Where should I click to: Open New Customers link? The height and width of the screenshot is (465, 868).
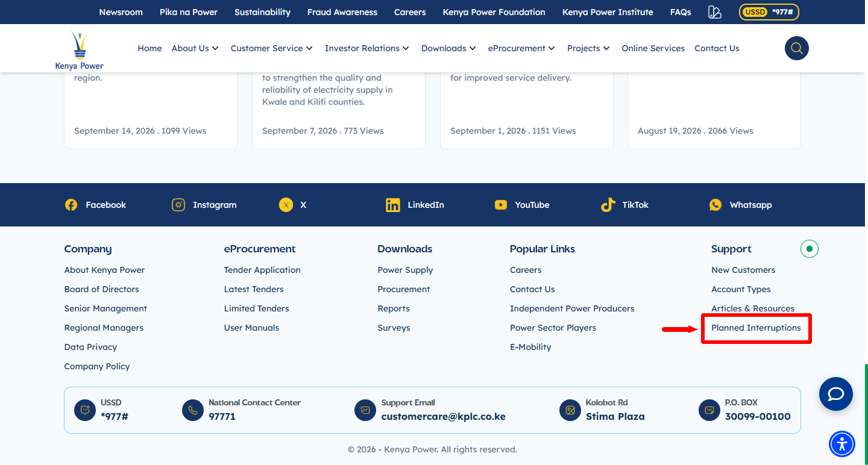coord(743,270)
